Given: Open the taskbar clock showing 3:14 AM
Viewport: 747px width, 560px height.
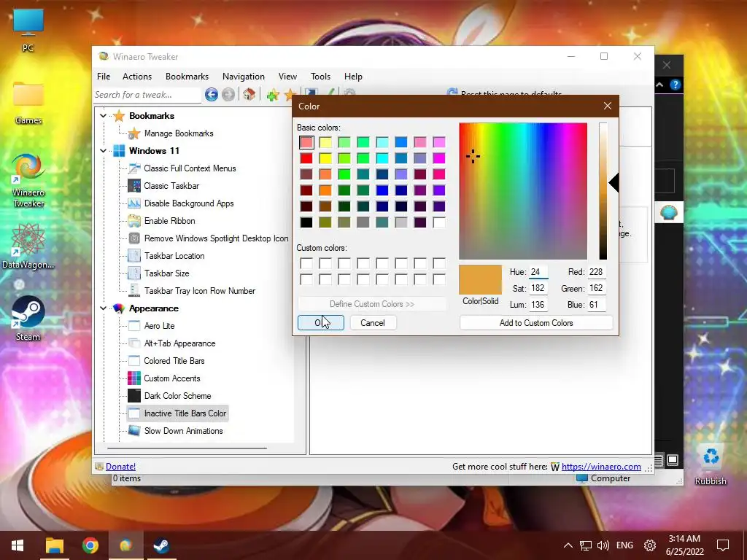Looking at the screenshot, I should tap(684, 545).
